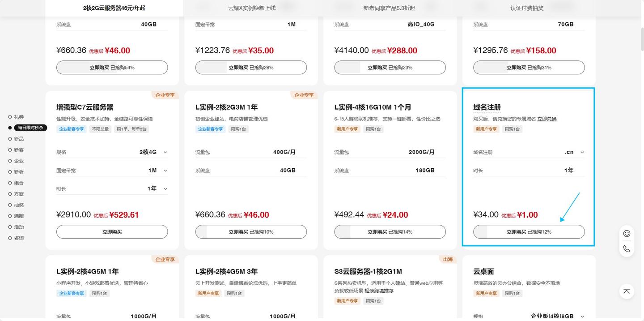Follow the 立即兑换 link in 域名注册 card
This screenshot has width=644, height=321.
pyautogui.click(x=547, y=119)
